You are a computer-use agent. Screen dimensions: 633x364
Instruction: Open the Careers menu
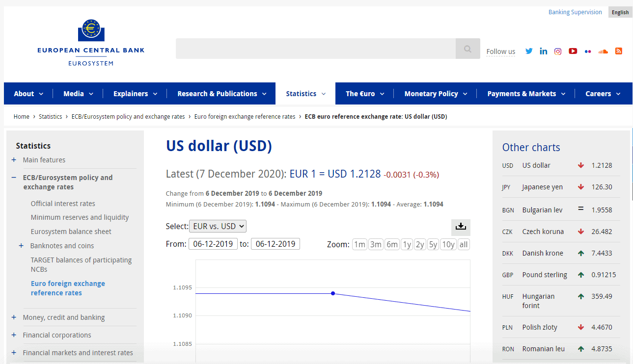[x=603, y=94]
